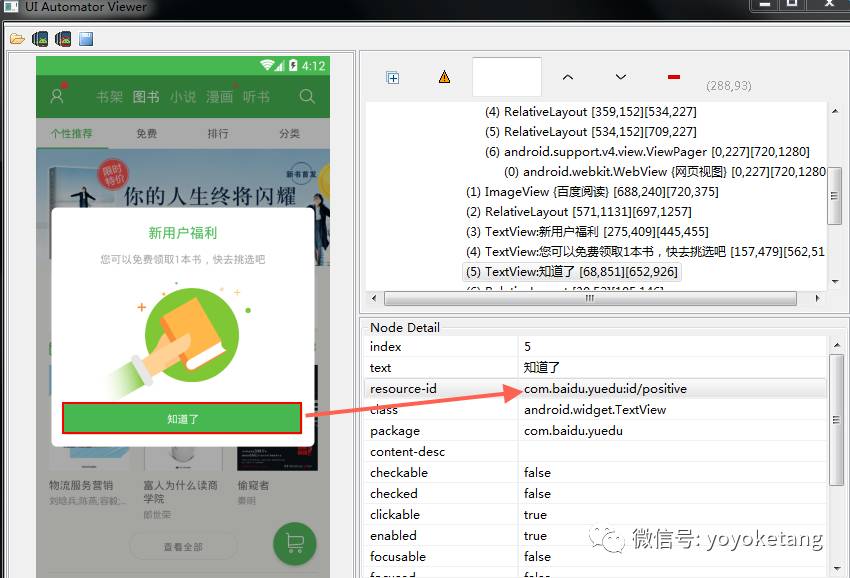
Task: Click the horizontal scrollbar right arrow
Action: click(x=817, y=298)
